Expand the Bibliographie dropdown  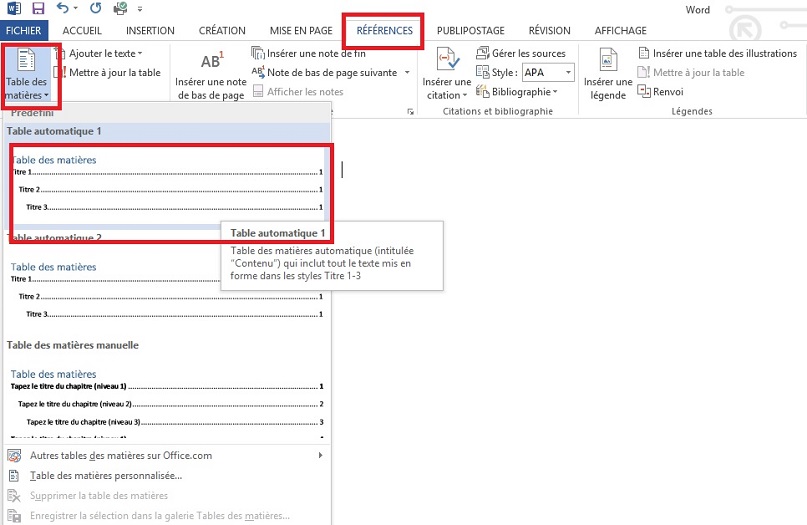[x=517, y=92]
